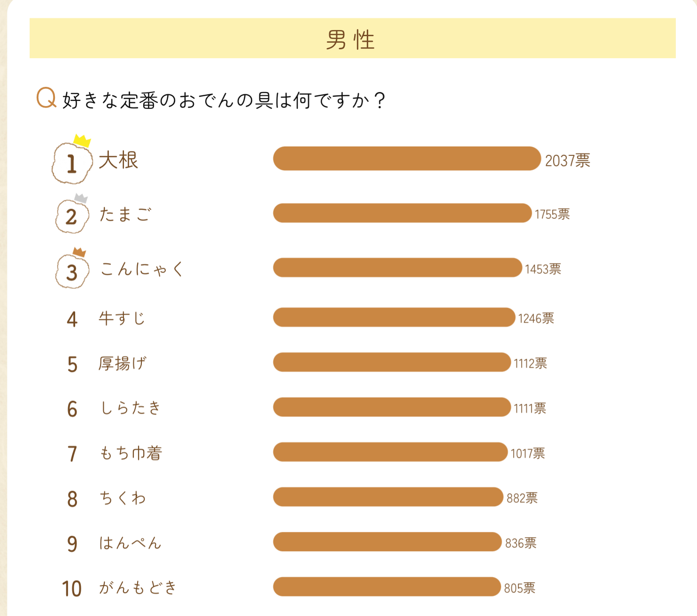Click the 1755票 bar for たまご

click(402, 213)
